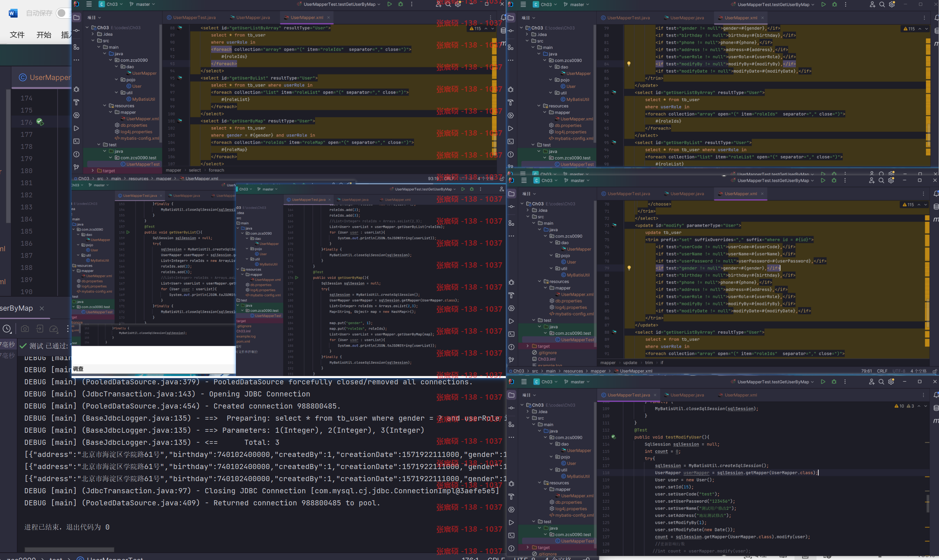Click foreach breadcrumb in editor footer

point(216,170)
